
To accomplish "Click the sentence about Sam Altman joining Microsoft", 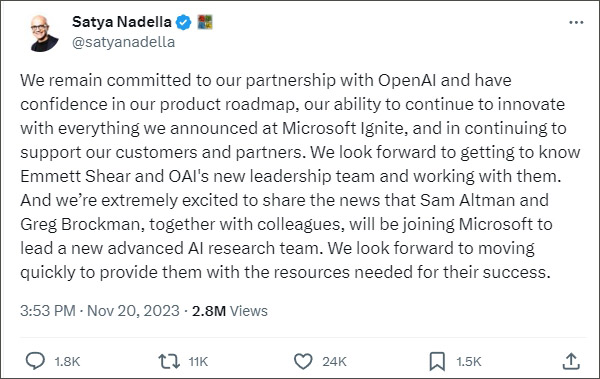I will [x=285, y=224].
